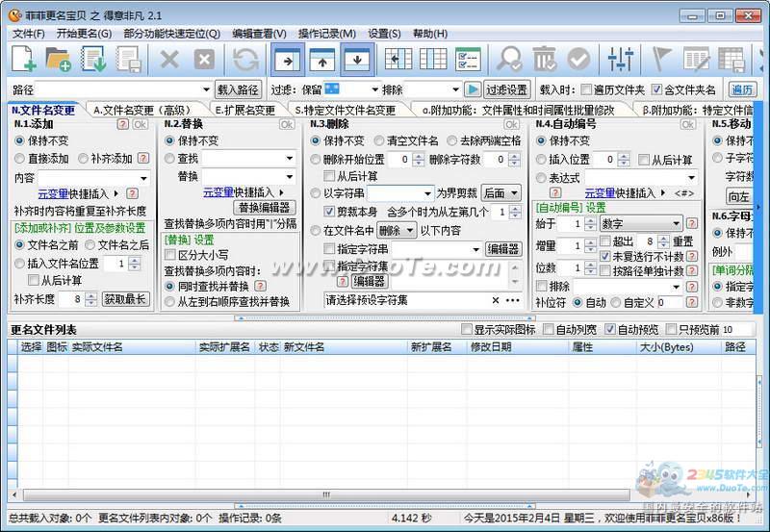The image size is (770, 532).
Task: Open the 路径 path dropdown
Action: tap(204, 89)
